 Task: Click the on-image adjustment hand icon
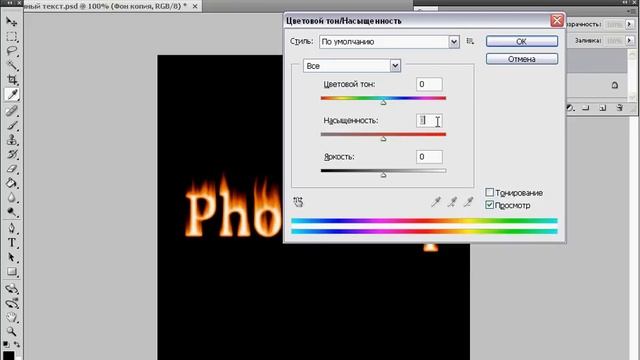pyautogui.click(x=298, y=202)
